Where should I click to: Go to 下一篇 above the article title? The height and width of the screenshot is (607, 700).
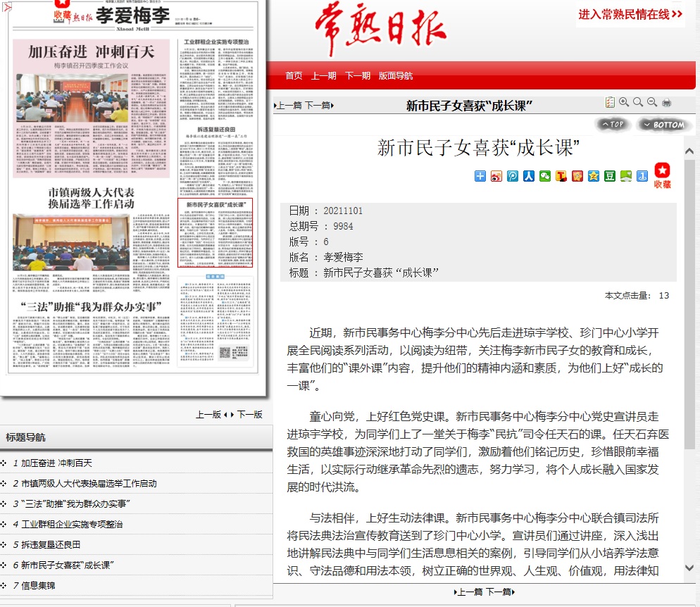pyautogui.click(x=319, y=106)
